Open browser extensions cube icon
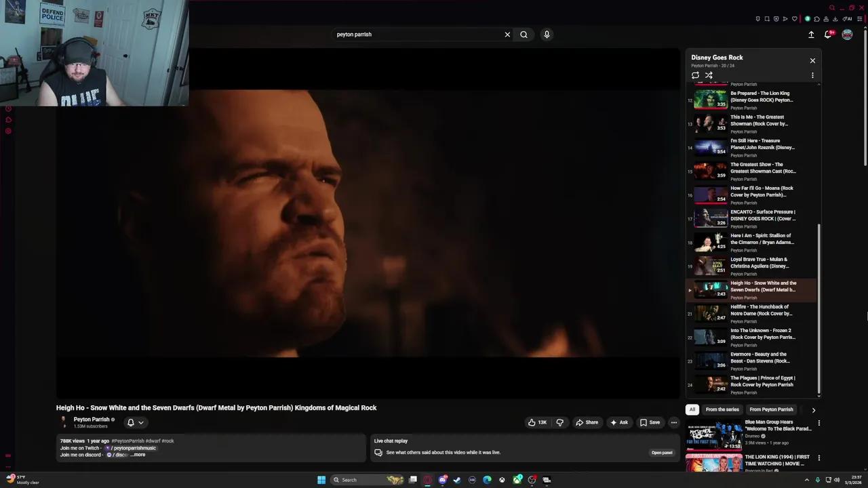 coord(816,19)
